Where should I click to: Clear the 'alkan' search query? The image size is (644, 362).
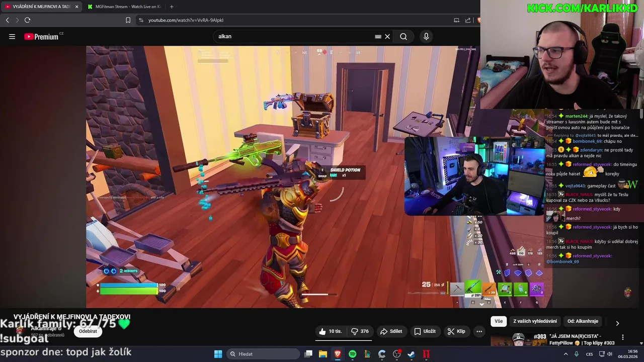coord(387,36)
